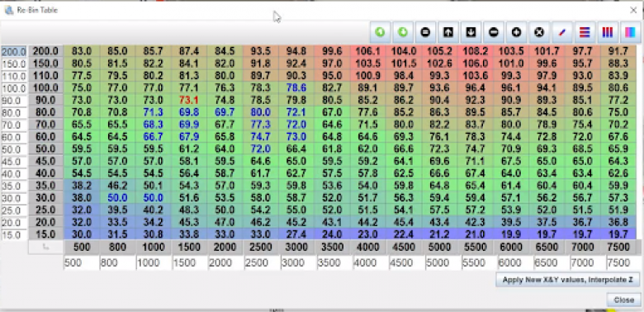Click the green up-arrow toolbar icon
This screenshot has width=644, height=312.
coord(380,32)
